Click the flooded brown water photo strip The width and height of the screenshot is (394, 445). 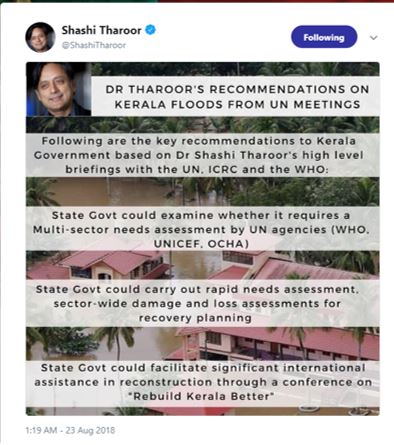pos(203,192)
